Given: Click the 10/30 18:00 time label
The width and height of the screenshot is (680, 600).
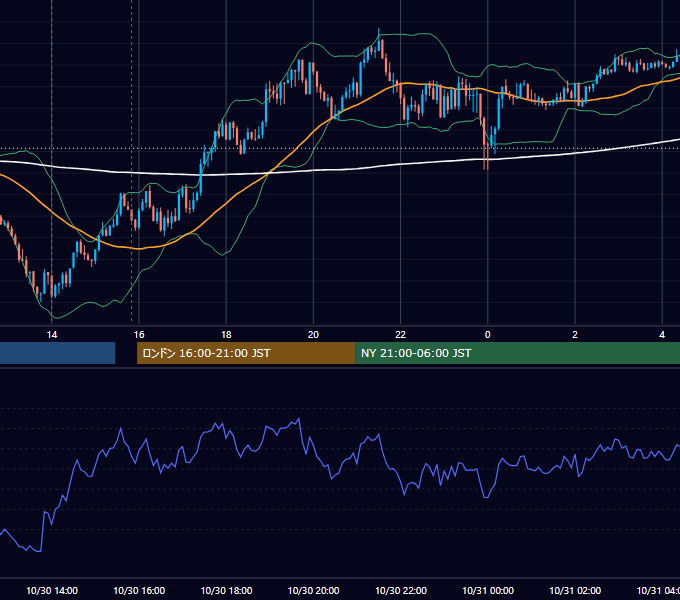Looking at the screenshot, I should 226,590.
